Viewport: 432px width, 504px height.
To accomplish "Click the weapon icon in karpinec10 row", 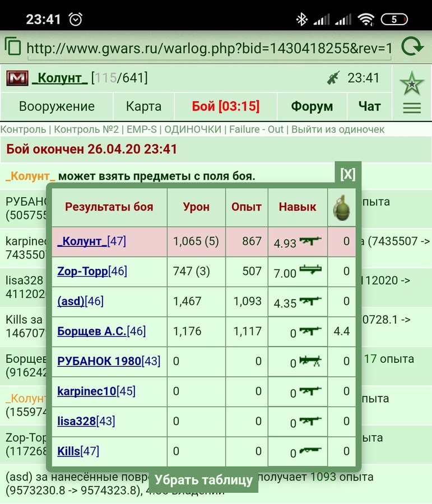I will pyautogui.click(x=310, y=391).
